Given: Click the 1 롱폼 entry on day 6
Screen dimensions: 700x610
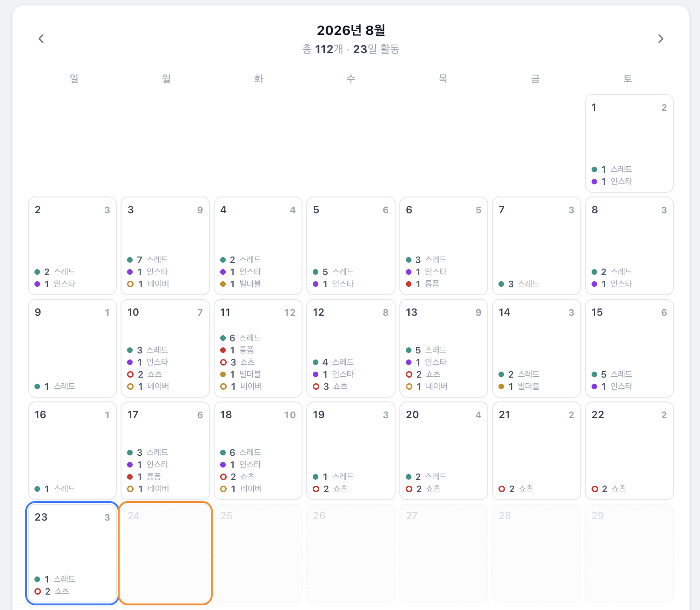Looking at the screenshot, I should point(423,284).
